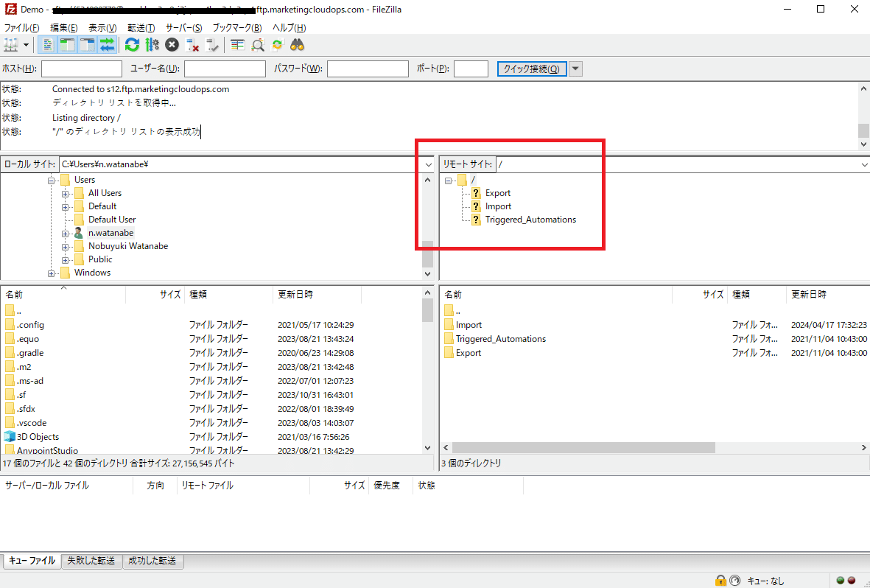Expand the n.watanabe folder
Viewport: 870px width, 588px height.
tap(65, 233)
